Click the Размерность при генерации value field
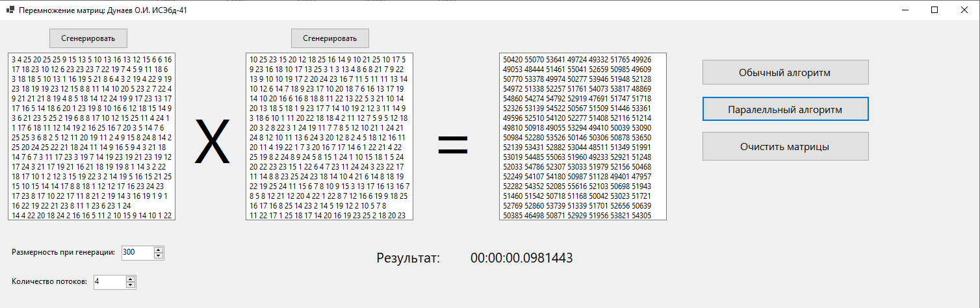 click(136, 253)
